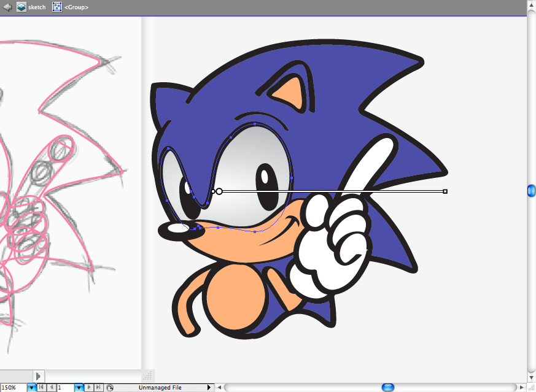Go to the last artboard

point(98,388)
